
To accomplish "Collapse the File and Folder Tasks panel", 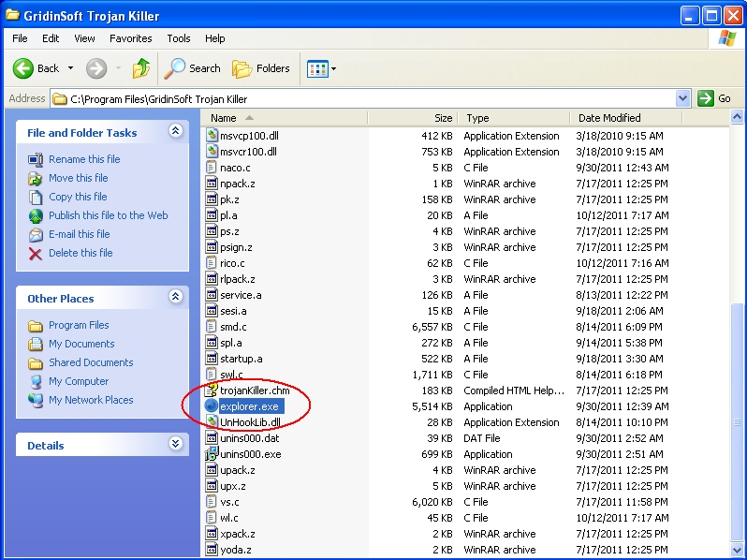I will [x=175, y=130].
